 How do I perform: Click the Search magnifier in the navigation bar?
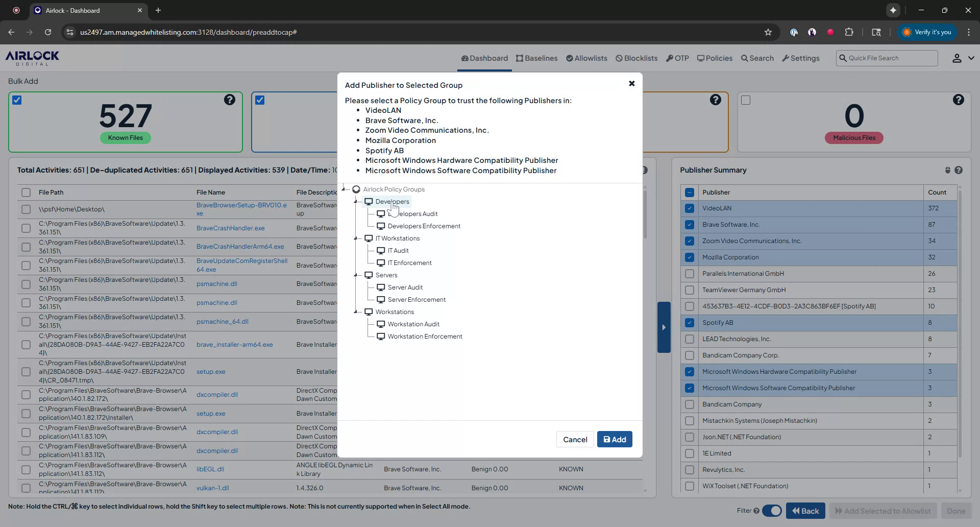pyautogui.click(x=745, y=58)
